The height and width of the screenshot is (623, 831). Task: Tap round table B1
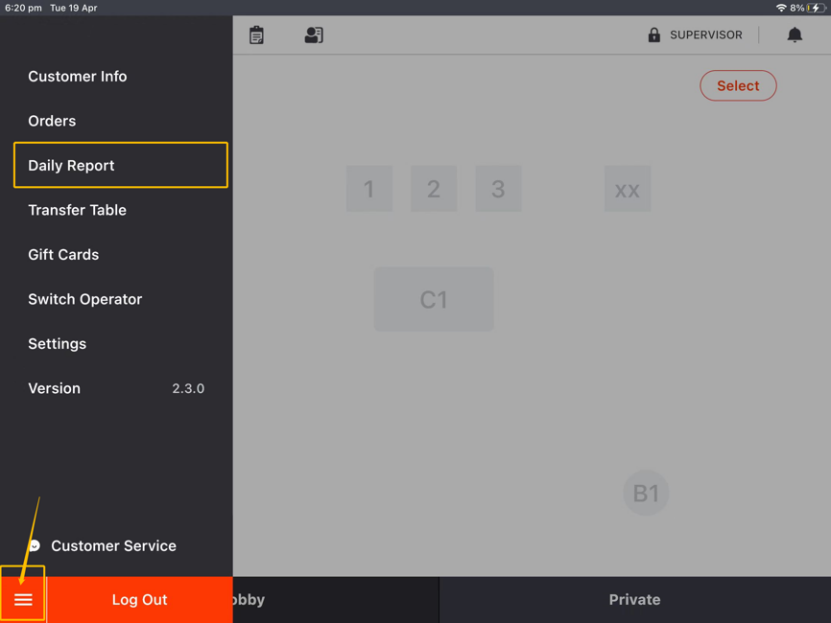point(646,493)
